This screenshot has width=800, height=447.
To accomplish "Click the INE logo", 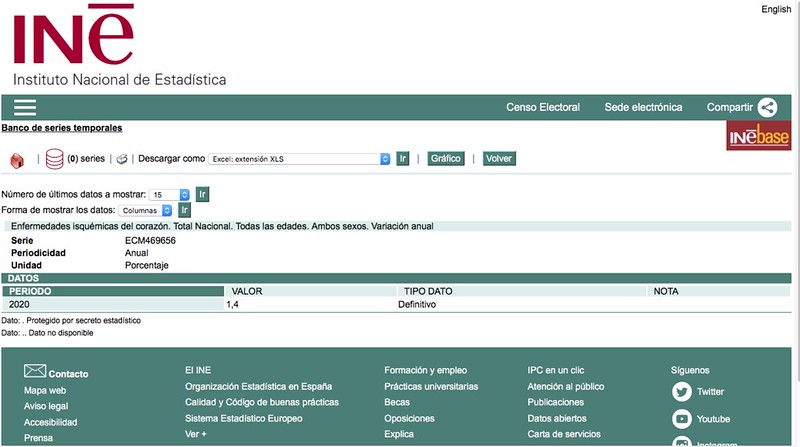I will click(119, 45).
